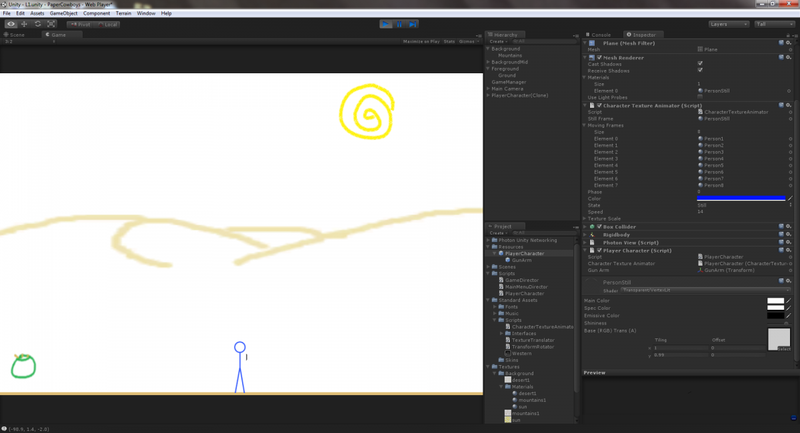
Task: Open Hierarchy Create dropdown
Action: pyautogui.click(x=497, y=41)
